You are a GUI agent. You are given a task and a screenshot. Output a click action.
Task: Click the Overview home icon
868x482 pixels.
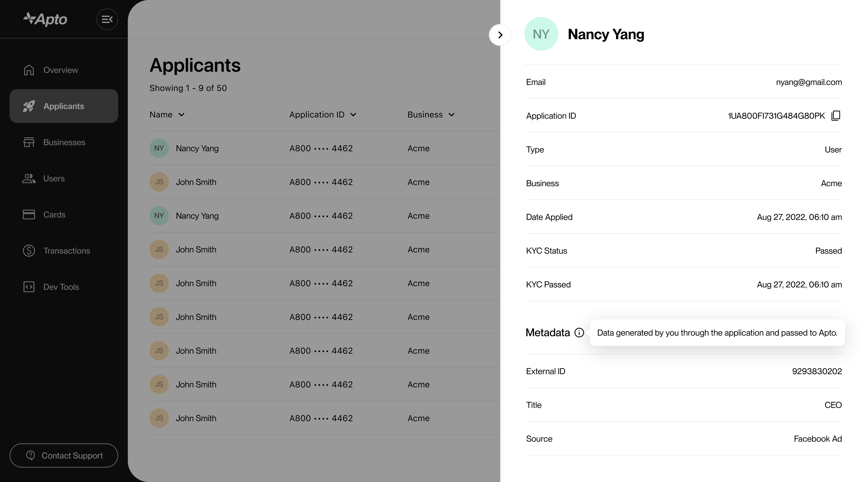29,70
